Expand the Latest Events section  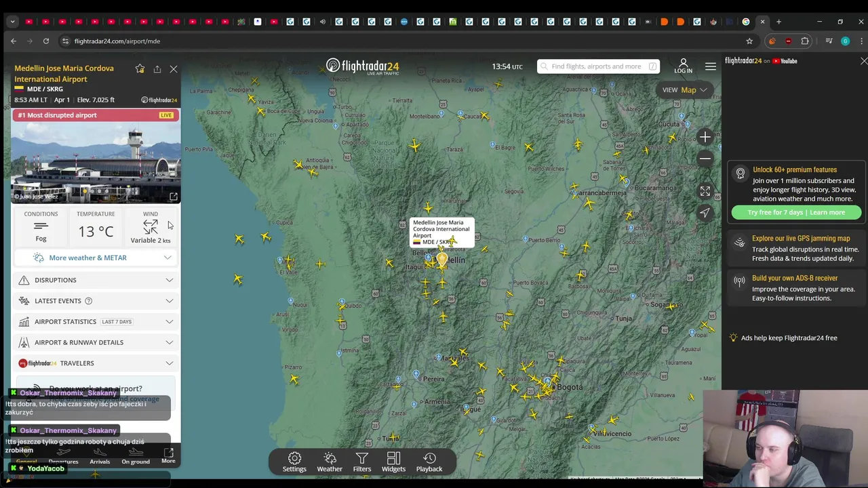click(x=96, y=301)
